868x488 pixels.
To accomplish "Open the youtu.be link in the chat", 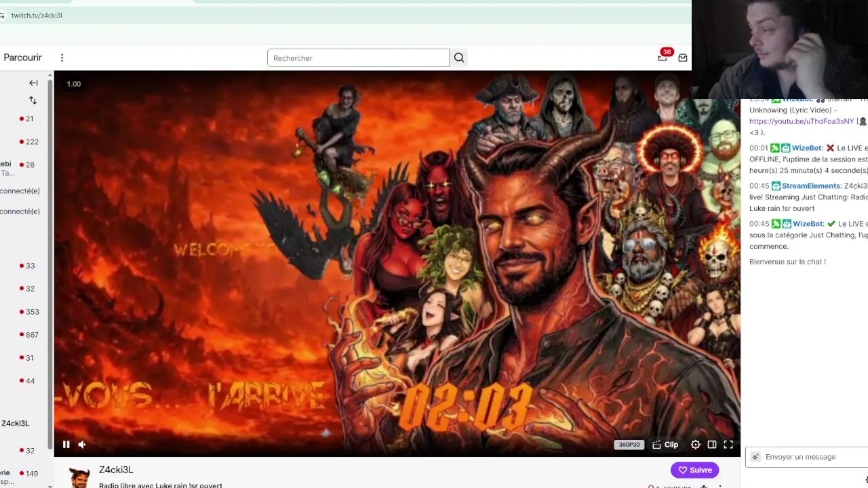I will [802, 121].
